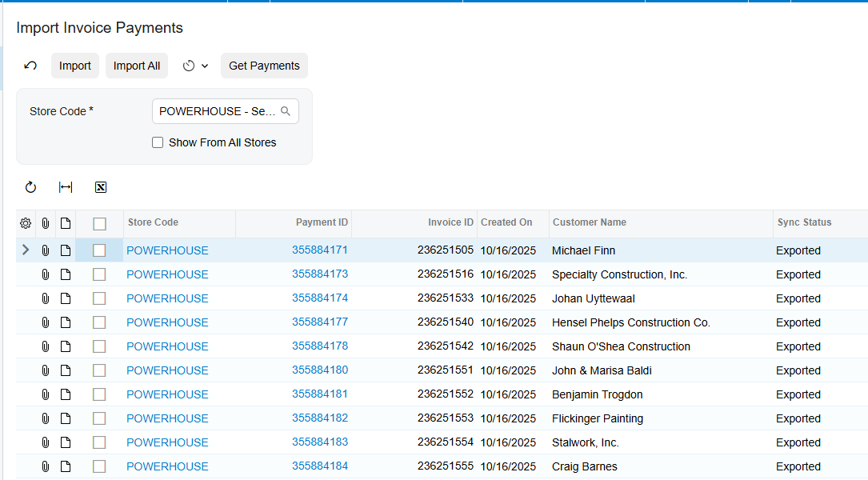Viewport: 868px width, 480px height.
Task: Open attachments for Johan Uyttewaal row
Action: click(x=46, y=298)
